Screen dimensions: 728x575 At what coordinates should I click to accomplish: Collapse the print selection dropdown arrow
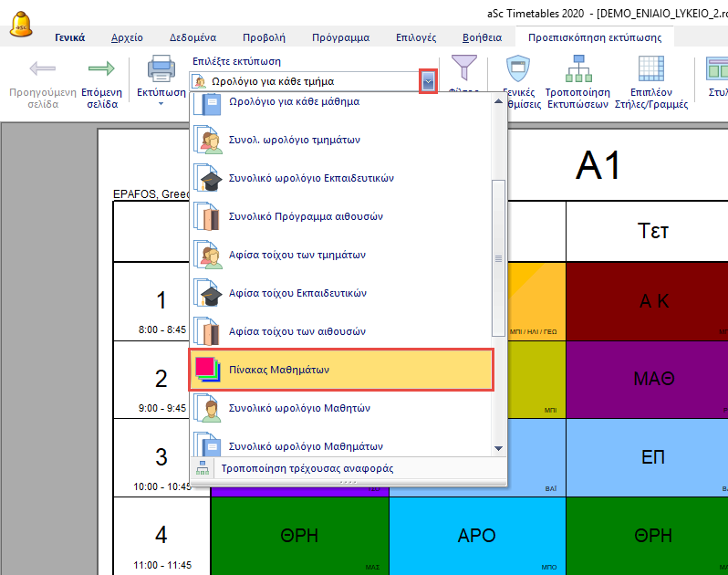[x=429, y=82]
